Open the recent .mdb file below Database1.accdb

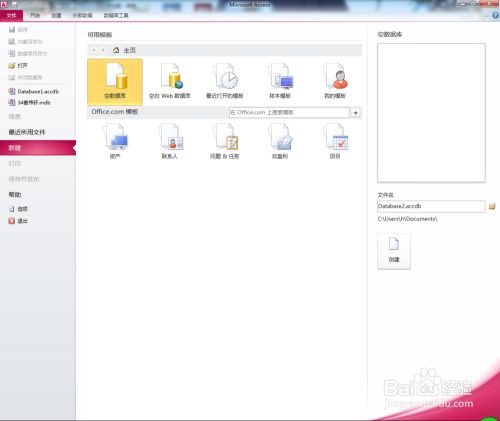[30, 103]
